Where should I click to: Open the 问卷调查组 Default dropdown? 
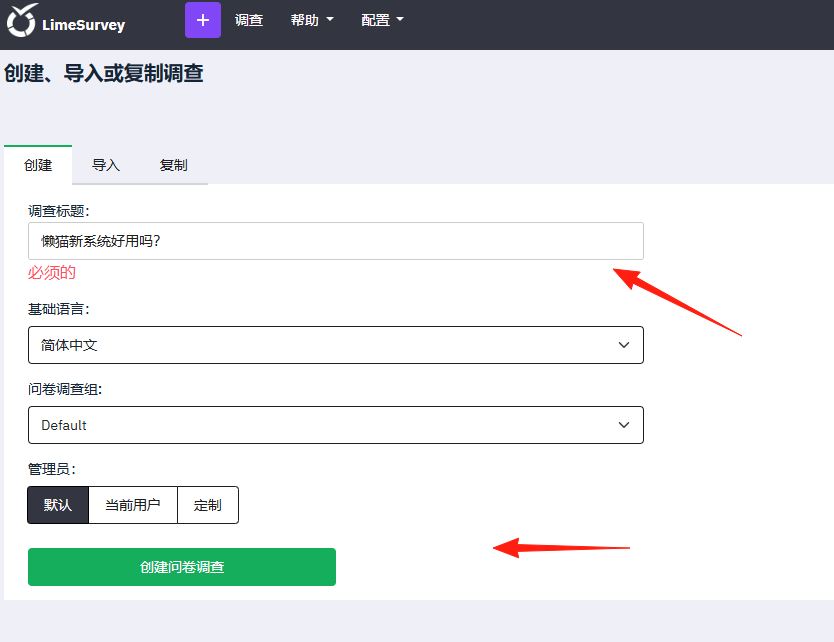336,425
